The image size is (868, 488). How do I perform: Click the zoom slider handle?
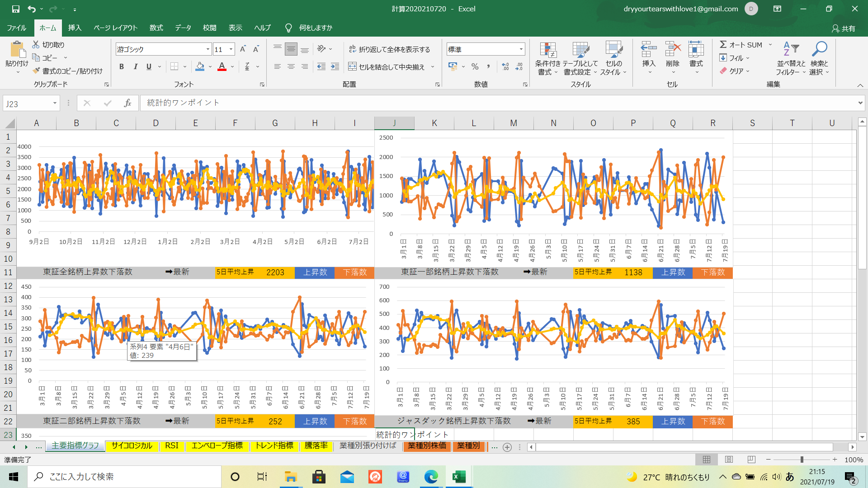802,460
